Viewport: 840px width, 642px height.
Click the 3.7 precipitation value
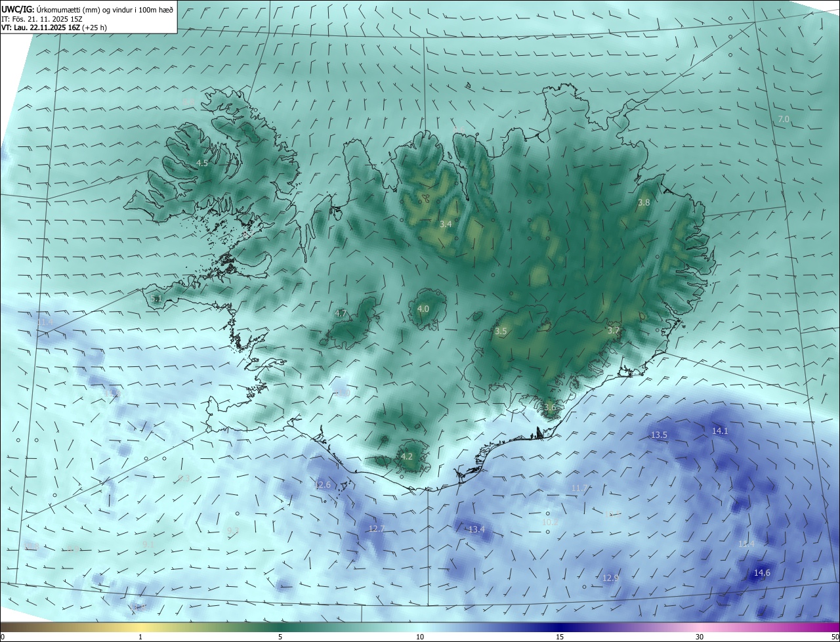[614, 331]
